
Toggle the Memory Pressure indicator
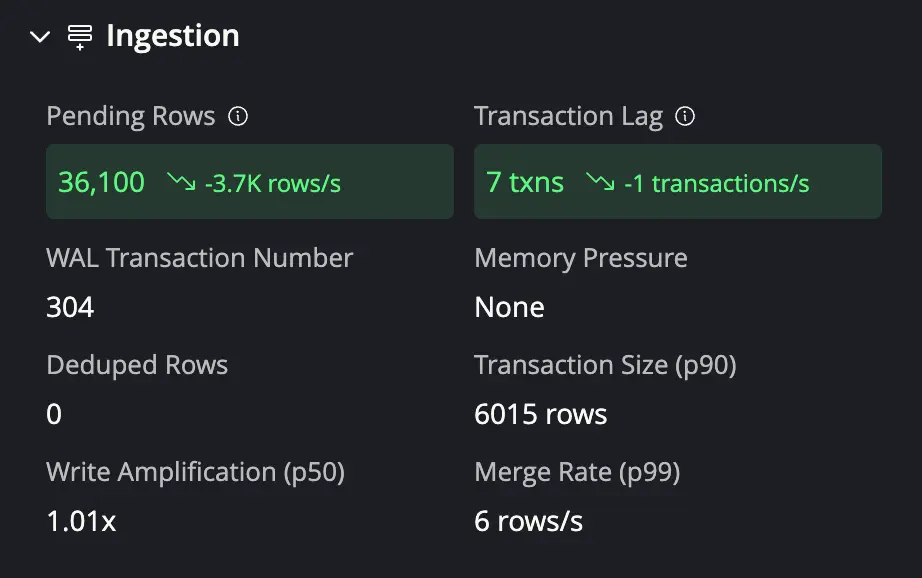[x=580, y=258]
